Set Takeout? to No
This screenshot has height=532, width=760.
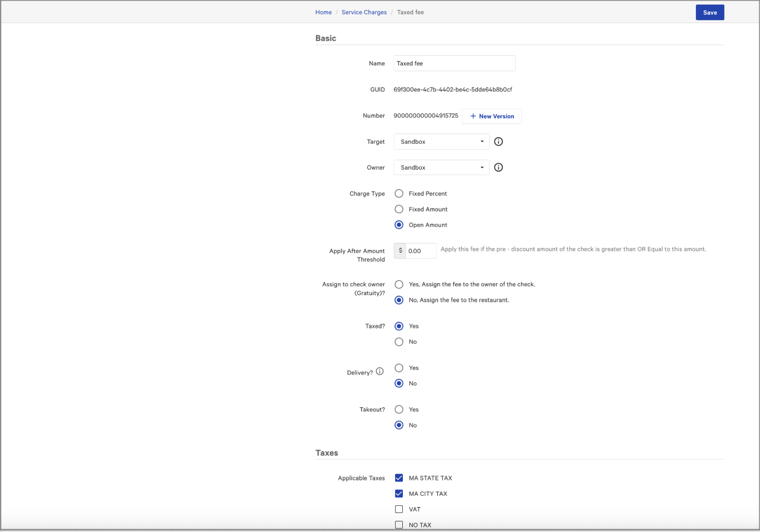399,425
